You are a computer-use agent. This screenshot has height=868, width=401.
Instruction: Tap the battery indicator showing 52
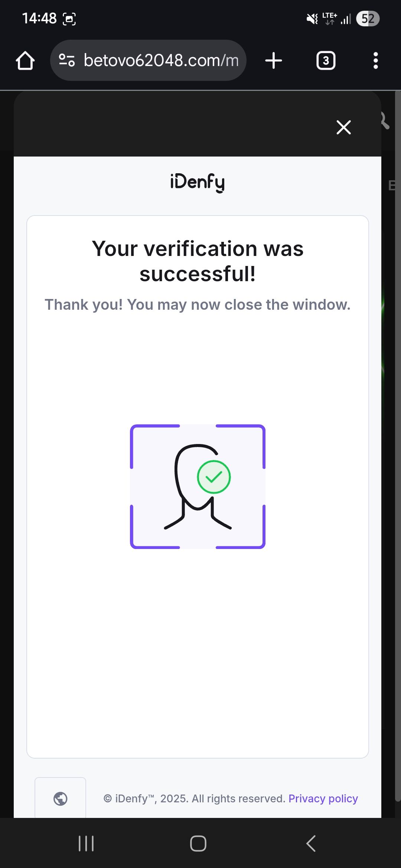368,19
